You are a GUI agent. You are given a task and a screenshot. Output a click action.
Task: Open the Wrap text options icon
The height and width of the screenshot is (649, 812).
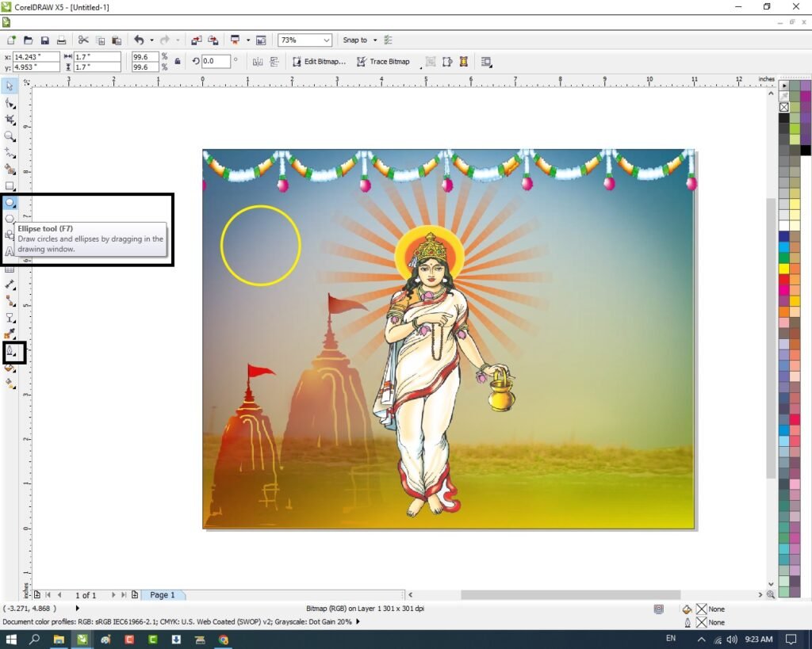pos(486,62)
